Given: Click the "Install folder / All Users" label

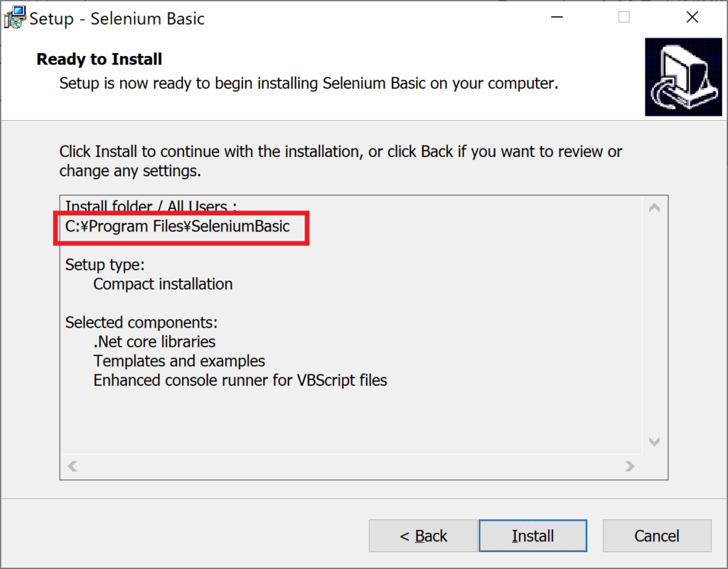Looking at the screenshot, I should [151, 207].
